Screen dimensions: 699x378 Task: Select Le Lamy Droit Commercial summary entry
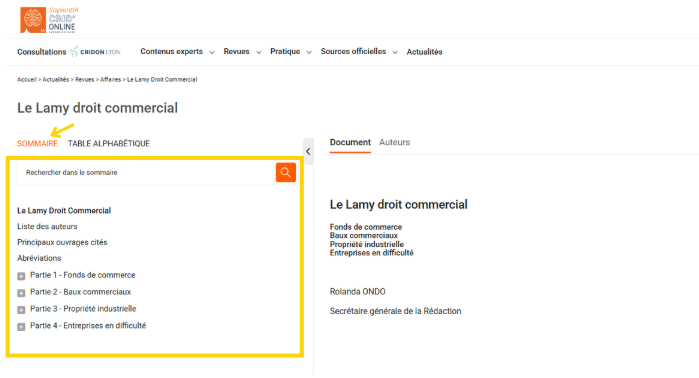[x=64, y=210]
